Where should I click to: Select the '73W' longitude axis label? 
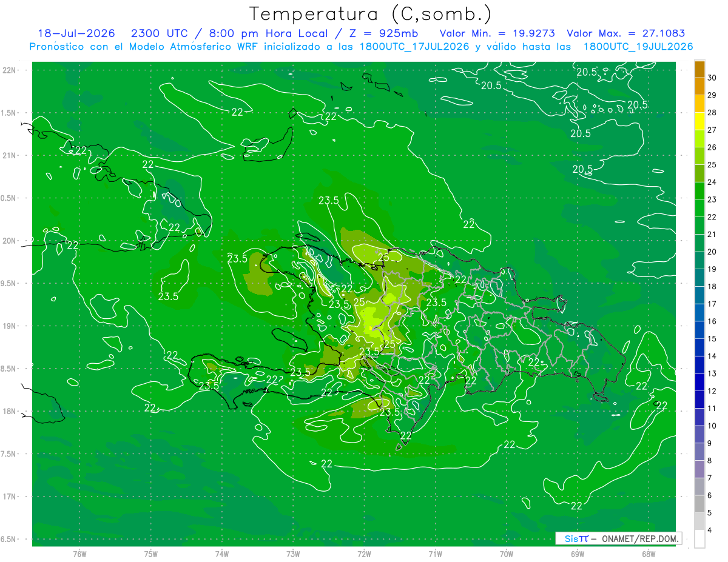pyautogui.click(x=293, y=554)
